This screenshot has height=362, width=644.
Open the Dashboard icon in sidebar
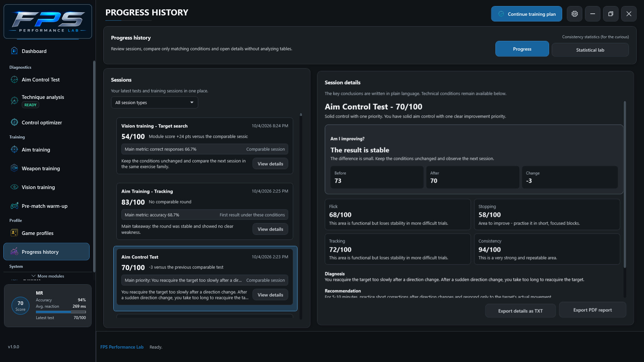click(x=14, y=51)
